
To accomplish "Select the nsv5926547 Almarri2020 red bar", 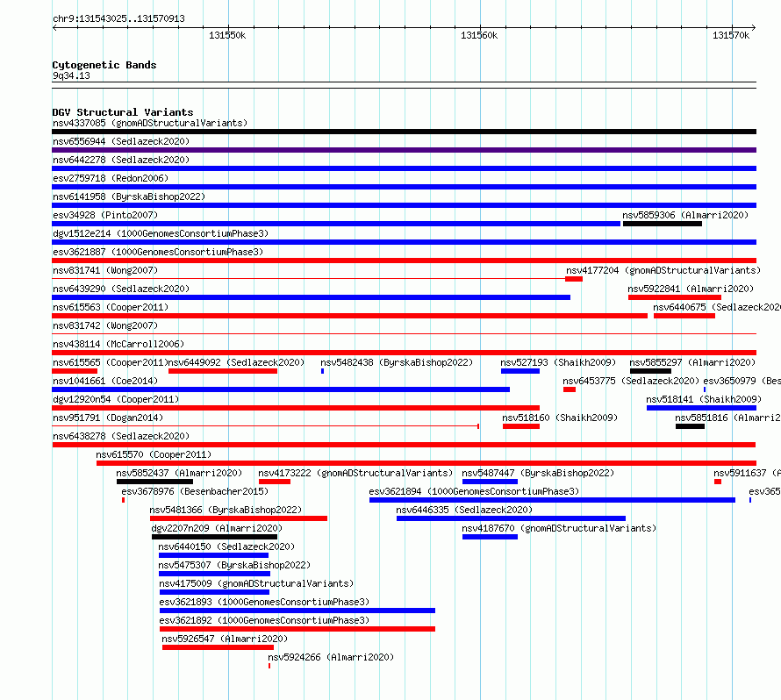I will point(219,647).
